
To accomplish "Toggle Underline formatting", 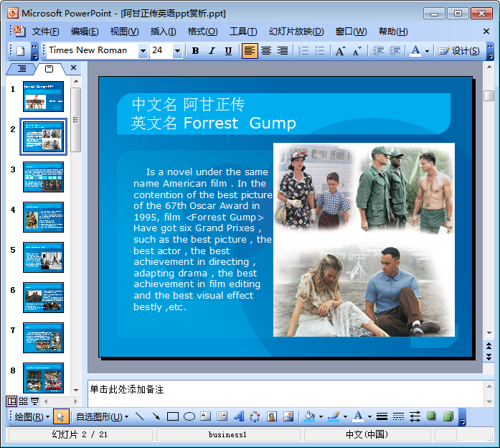I will (x=228, y=51).
